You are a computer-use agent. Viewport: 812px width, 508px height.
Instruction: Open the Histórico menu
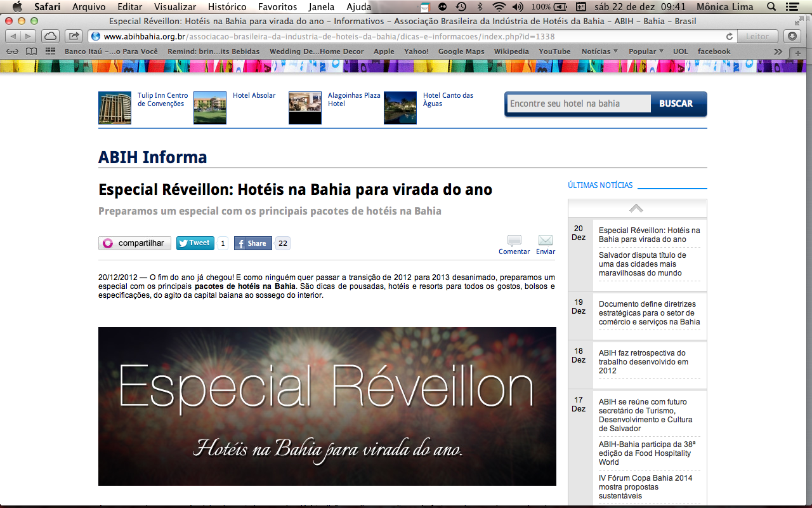coord(226,7)
